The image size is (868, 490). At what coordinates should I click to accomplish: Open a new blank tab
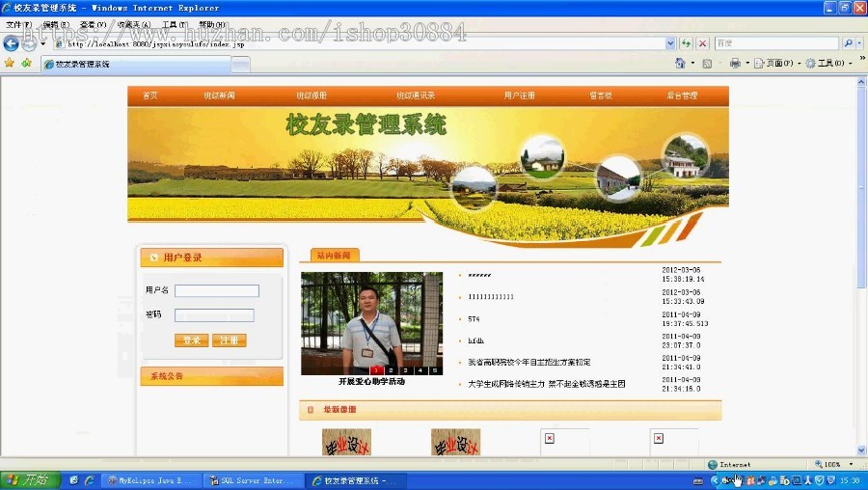(240, 65)
